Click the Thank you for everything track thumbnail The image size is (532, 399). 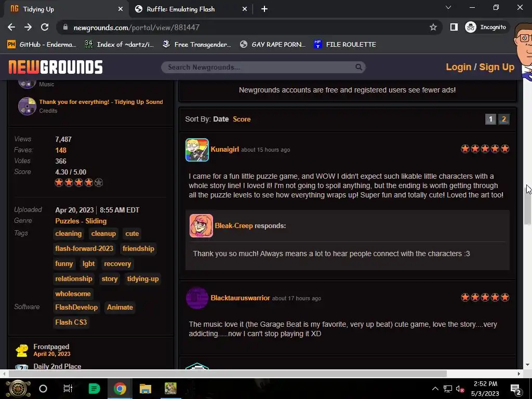point(27,106)
